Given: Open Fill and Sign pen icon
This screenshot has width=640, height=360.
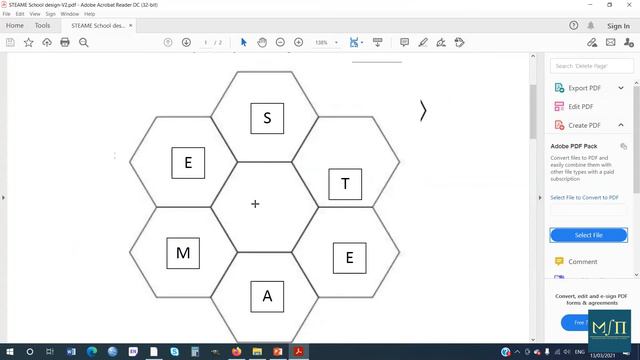Looking at the screenshot, I should [x=592, y=42].
